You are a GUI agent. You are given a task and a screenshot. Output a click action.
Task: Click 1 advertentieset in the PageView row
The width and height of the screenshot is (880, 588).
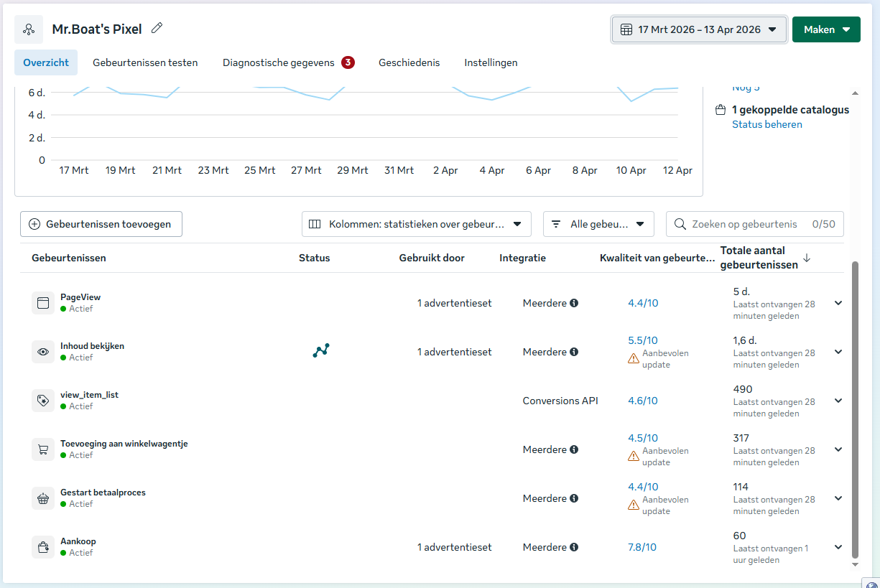pyautogui.click(x=455, y=303)
